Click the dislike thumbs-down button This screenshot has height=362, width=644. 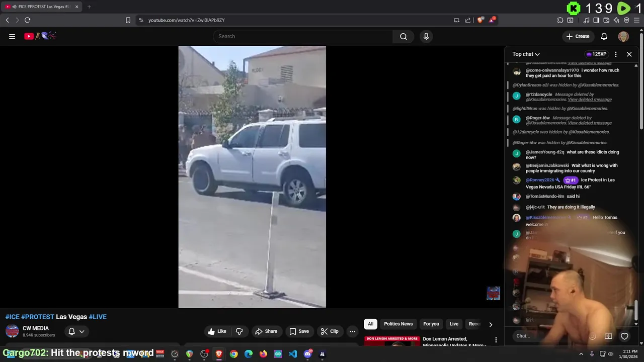point(239,331)
